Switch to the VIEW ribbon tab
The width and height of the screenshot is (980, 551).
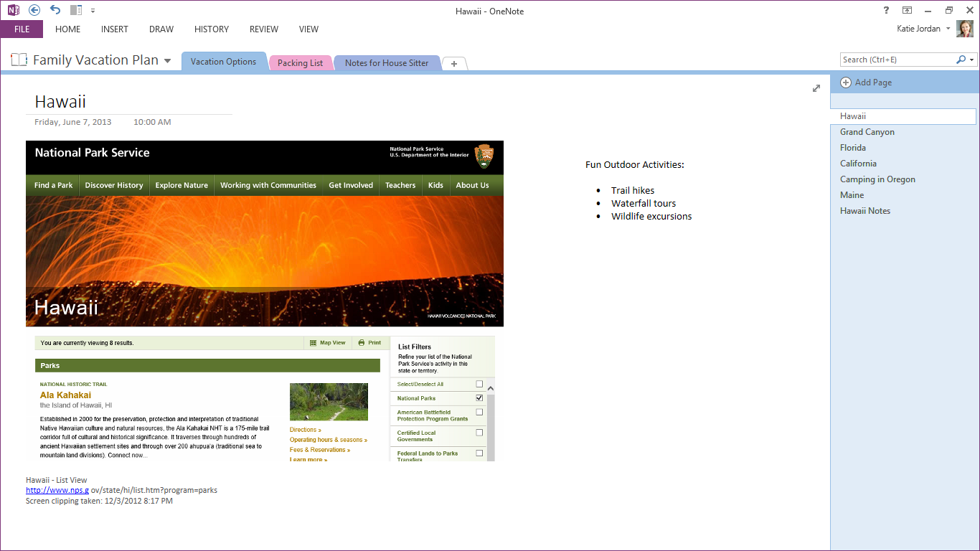coord(309,29)
